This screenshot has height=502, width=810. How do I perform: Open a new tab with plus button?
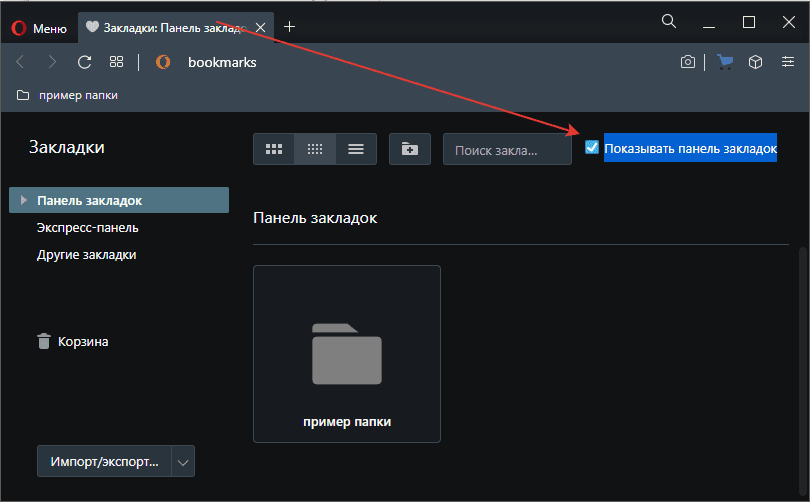coord(289,27)
